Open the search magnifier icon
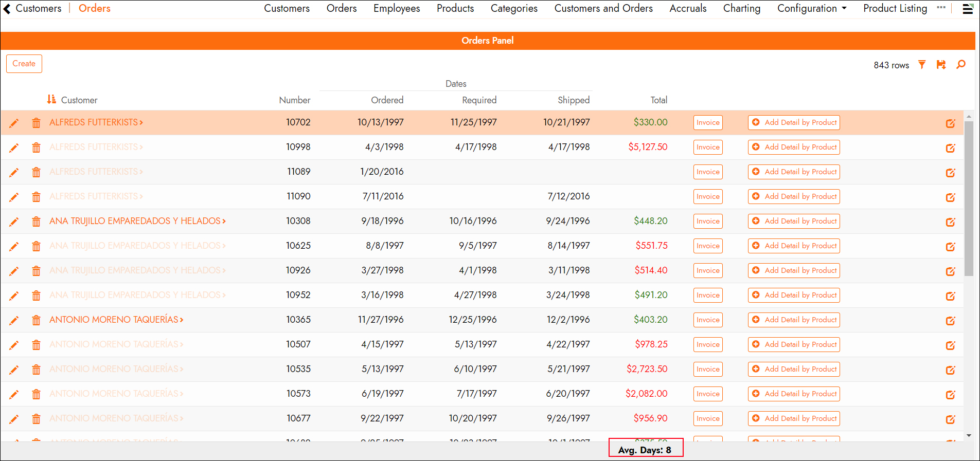 [960, 65]
